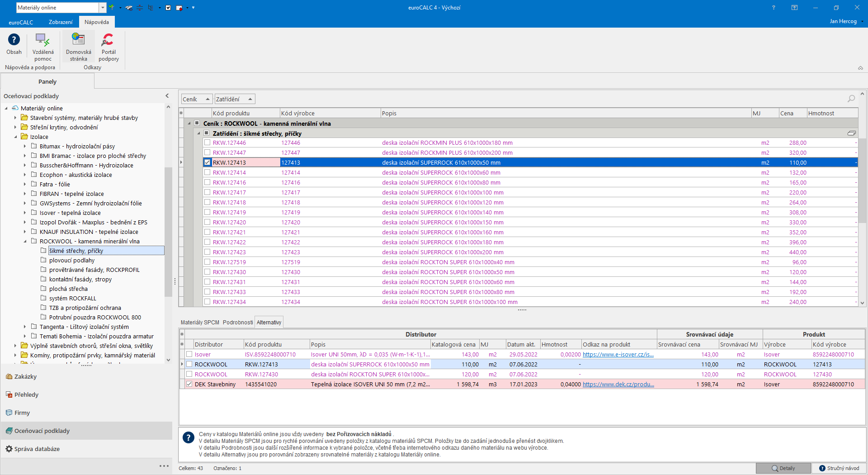Collapse the Ceník ROCKWOOL group row
The height and width of the screenshot is (475, 868).
(x=189, y=123)
